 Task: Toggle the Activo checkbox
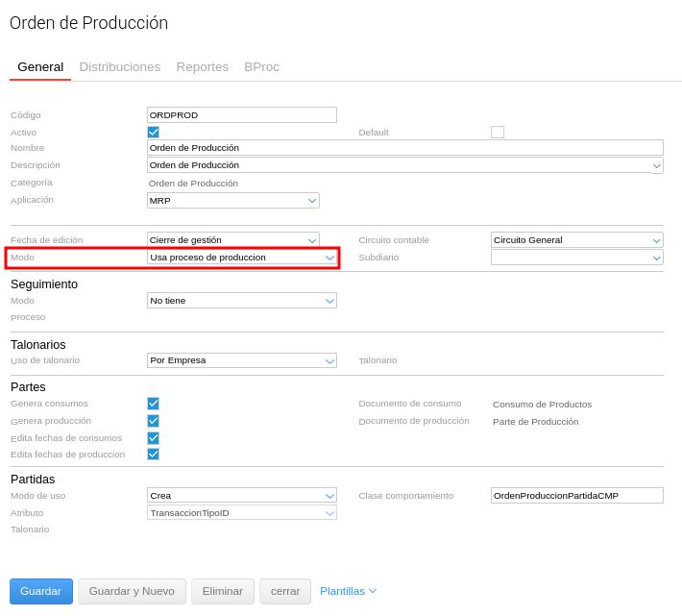(x=153, y=133)
